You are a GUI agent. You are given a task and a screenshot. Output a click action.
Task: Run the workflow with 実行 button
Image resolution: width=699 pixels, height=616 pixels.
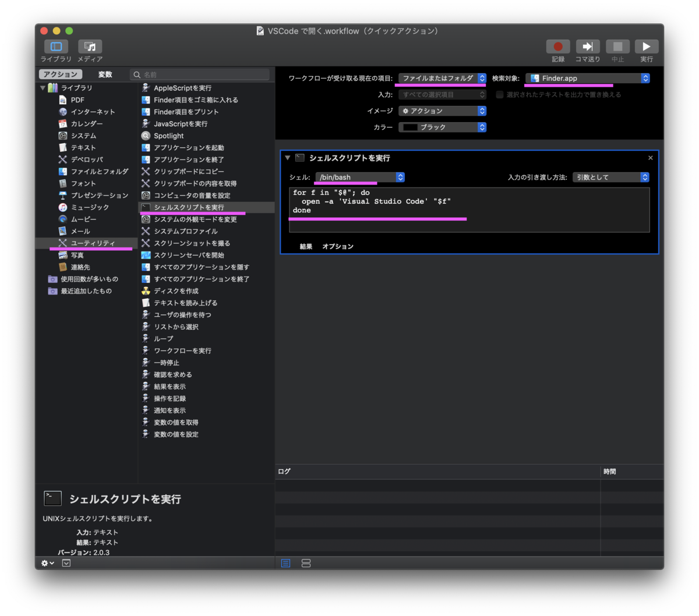coord(647,47)
